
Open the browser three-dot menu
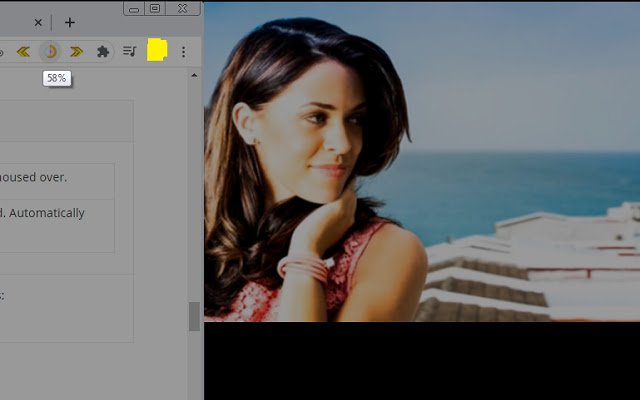click(183, 51)
